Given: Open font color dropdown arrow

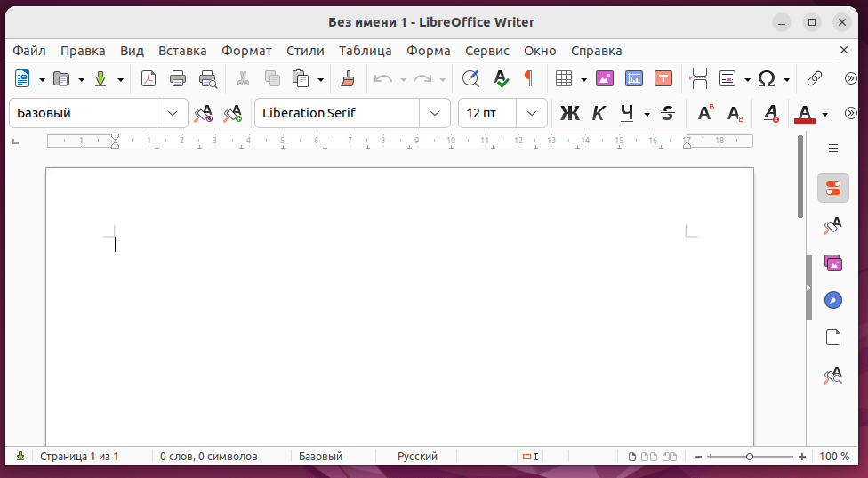Looking at the screenshot, I should [824, 114].
